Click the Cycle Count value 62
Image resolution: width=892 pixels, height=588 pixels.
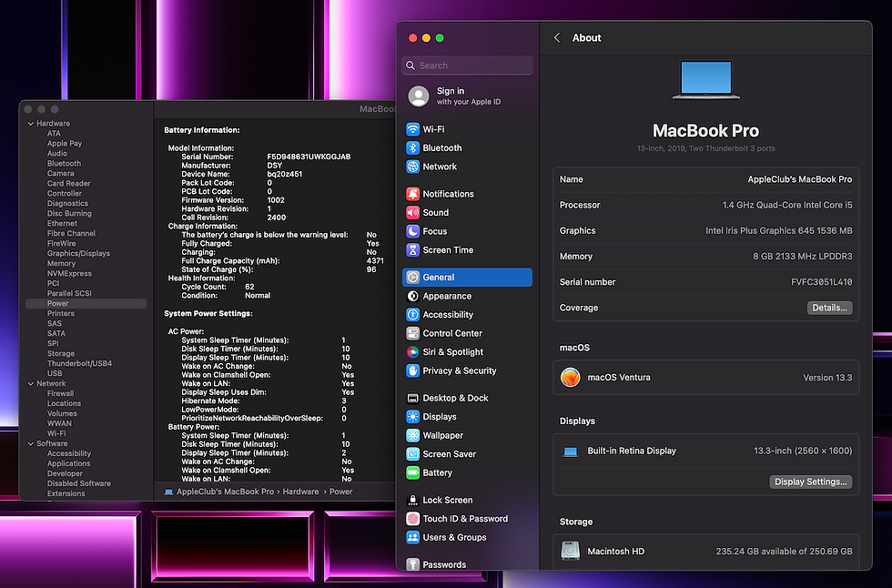[249, 287]
